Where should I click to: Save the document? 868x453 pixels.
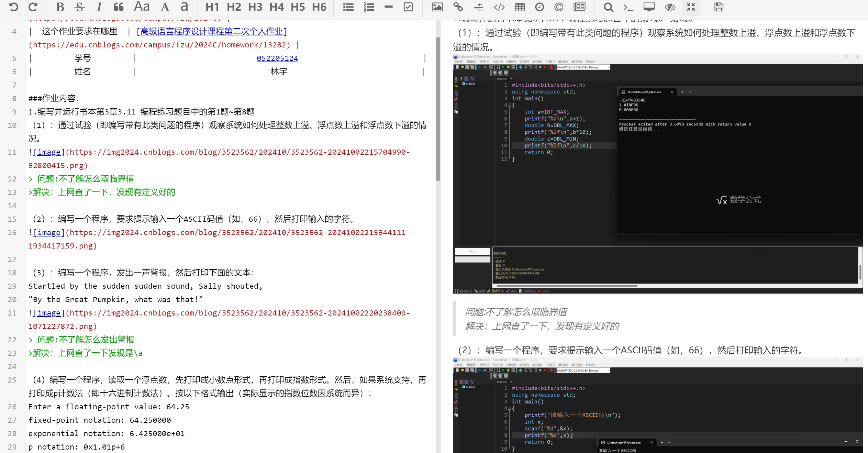pos(719,7)
